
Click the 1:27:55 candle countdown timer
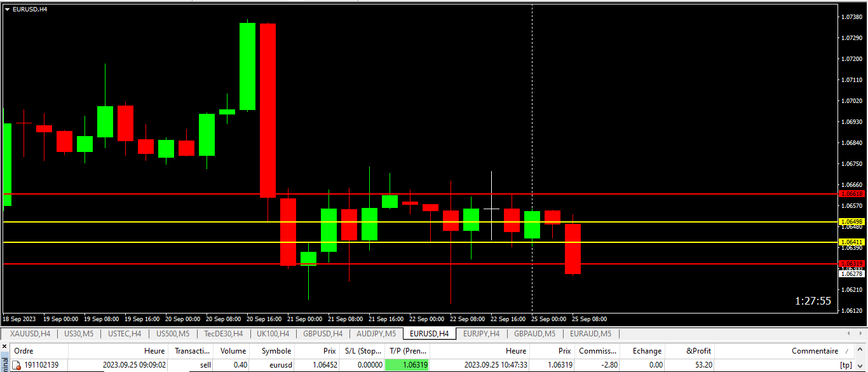pos(813,301)
